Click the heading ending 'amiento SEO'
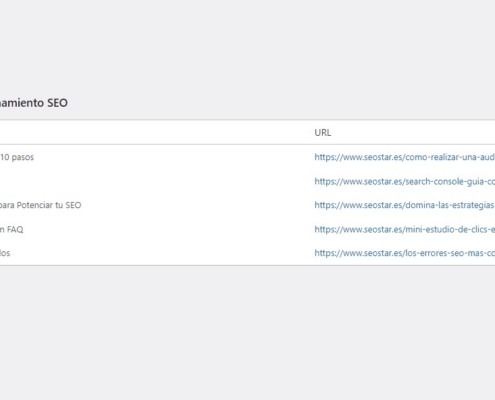The width and height of the screenshot is (495, 400). pos(34,103)
